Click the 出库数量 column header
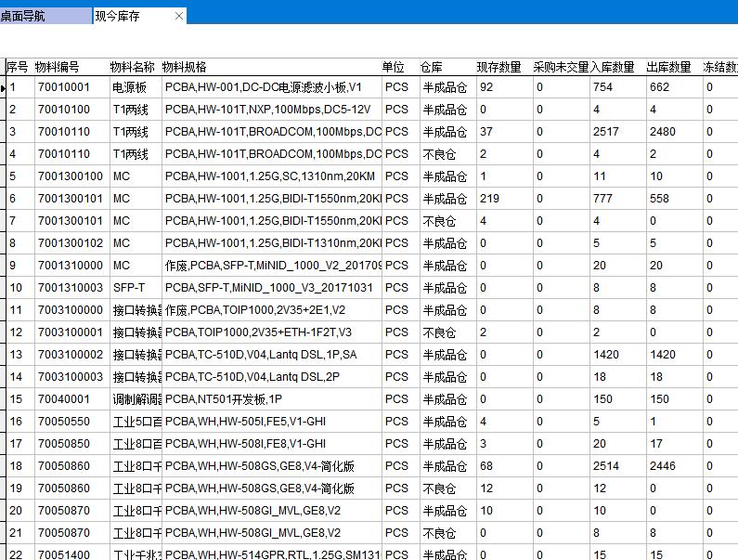The image size is (738, 560). coord(669,67)
